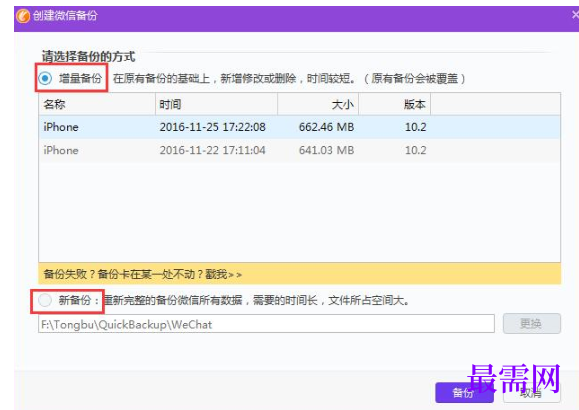The width and height of the screenshot is (579, 410).
Task: Click the 增量备份 label text
Action: (x=80, y=78)
